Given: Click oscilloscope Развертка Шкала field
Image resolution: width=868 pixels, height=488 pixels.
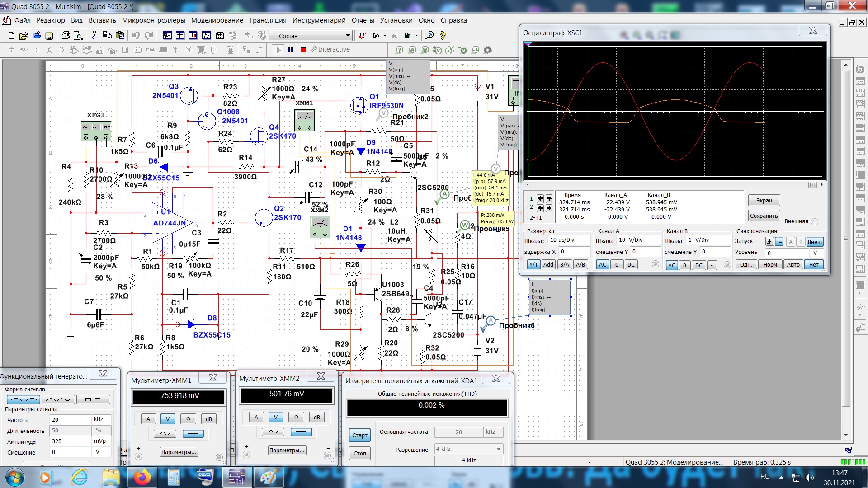Looking at the screenshot, I should tap(569, 240).
